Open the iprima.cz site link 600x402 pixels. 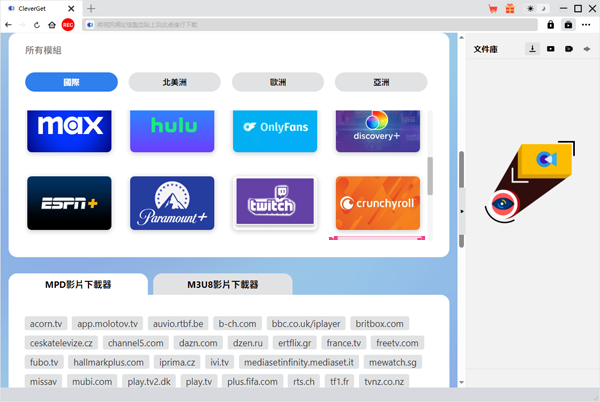click(177, 362)
